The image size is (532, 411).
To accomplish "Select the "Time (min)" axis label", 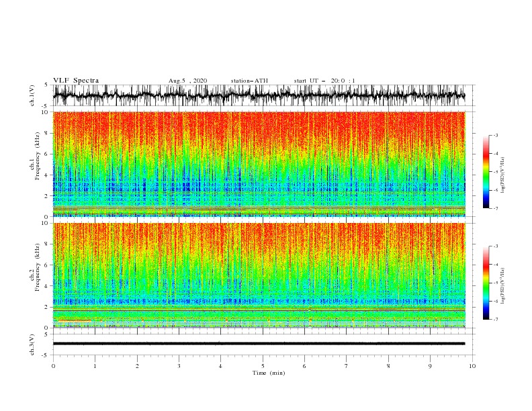I will click(269, 373).
